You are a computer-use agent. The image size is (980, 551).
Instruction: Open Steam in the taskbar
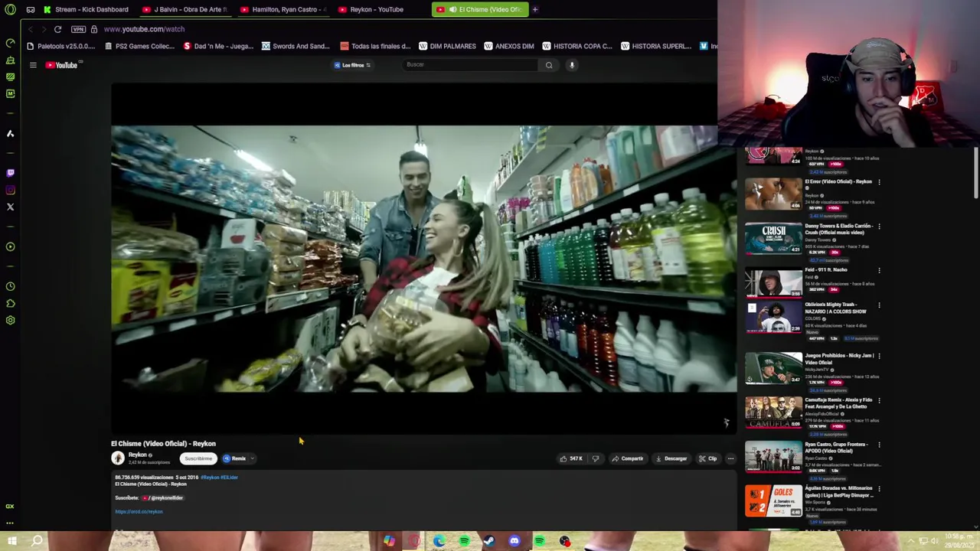489,542
